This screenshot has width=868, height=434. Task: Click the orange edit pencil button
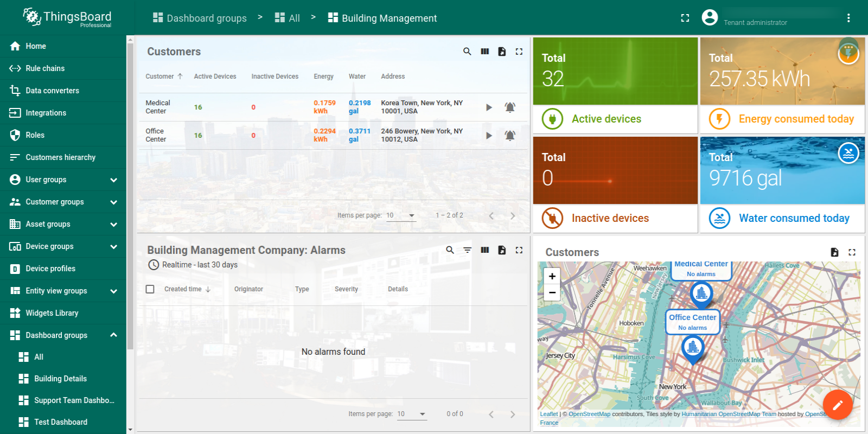pyautogui.click(x=838, y=405)
